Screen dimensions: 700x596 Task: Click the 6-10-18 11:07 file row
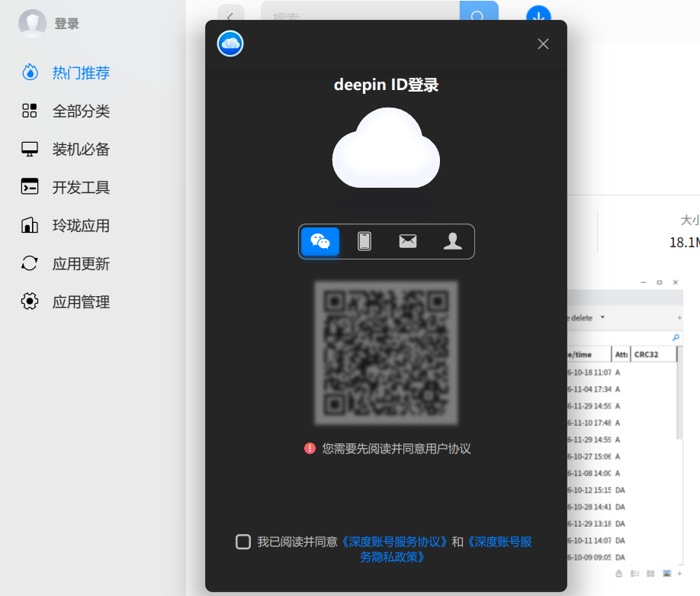coord(621,372)
